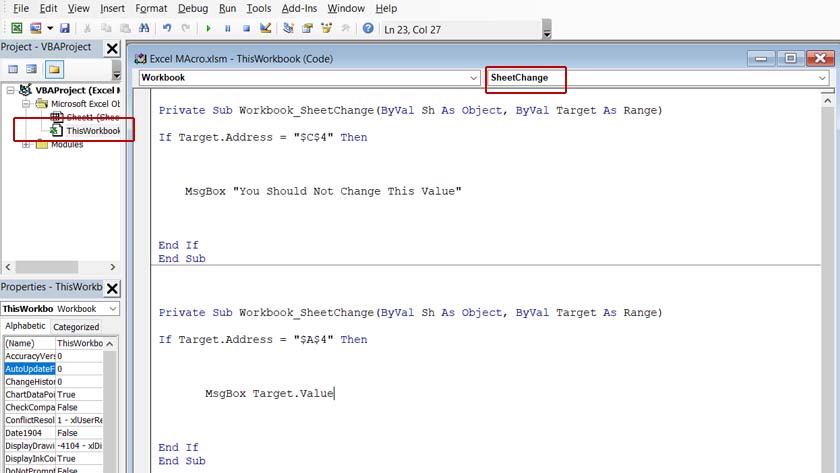Select the Modules folder in tree

pos(67,145)
